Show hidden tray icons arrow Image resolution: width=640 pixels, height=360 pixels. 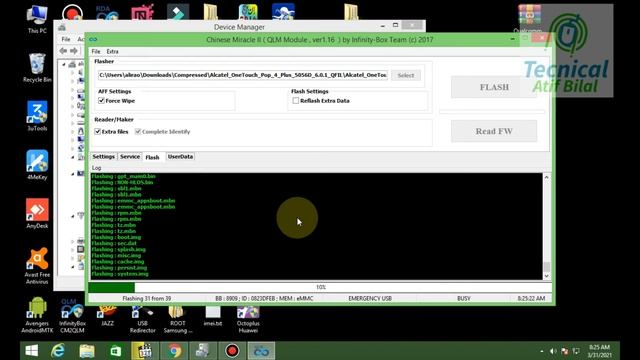pos(542,351)
